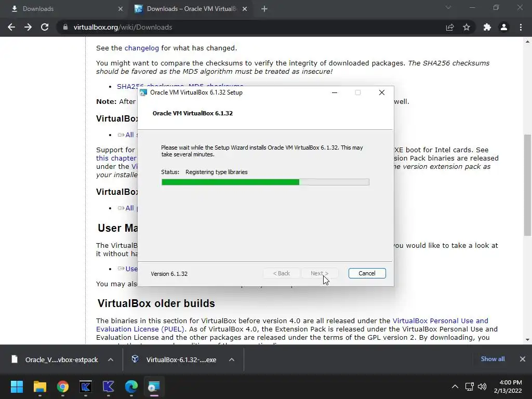Close the Downloads tab

click(121, 9)
